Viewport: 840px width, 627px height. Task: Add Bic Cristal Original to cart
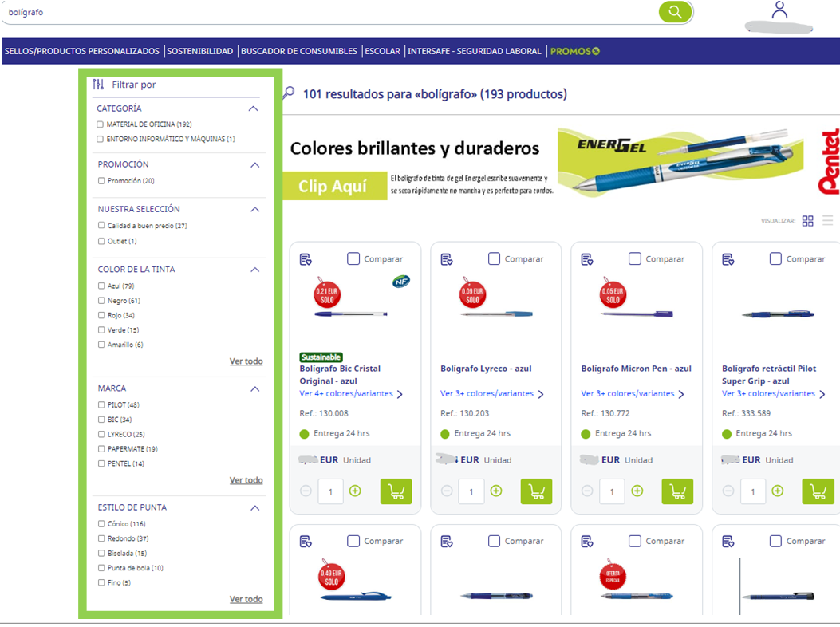396,491
